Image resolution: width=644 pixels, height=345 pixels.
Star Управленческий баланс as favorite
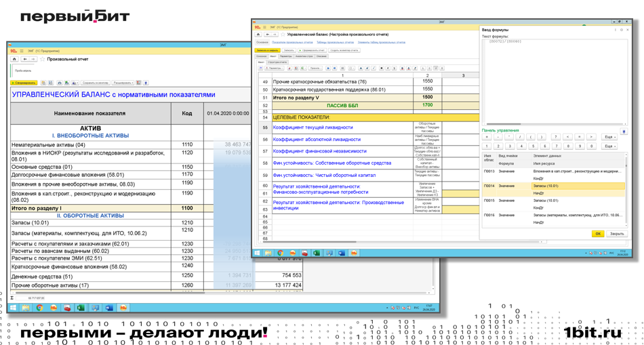tap(283, 35)
